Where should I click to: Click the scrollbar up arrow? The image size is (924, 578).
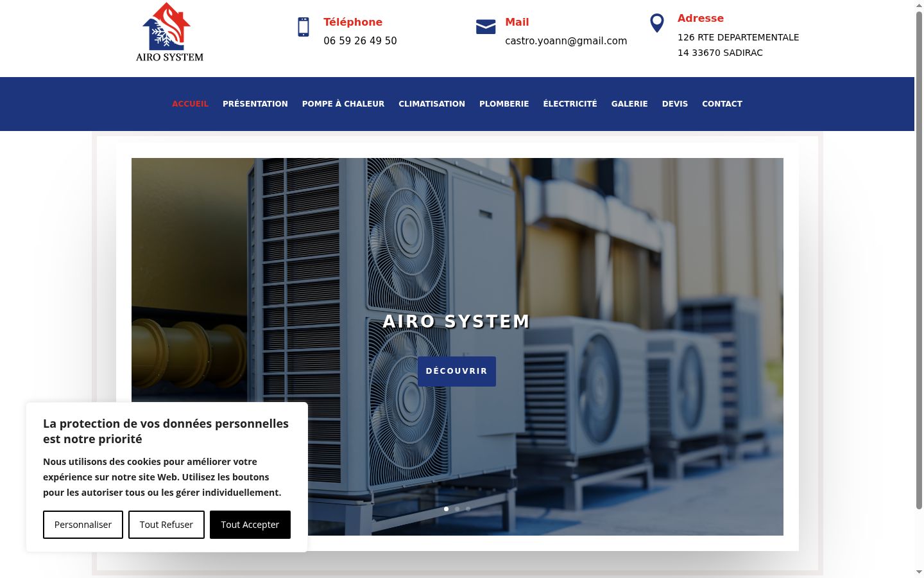pyautogui.click(x=919, y=4)
